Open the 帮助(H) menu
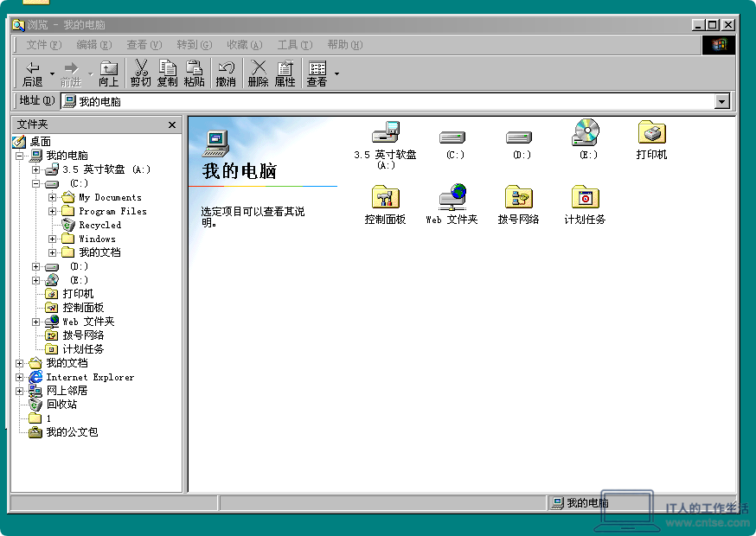 pyautogui.click(x=345, y=45)
